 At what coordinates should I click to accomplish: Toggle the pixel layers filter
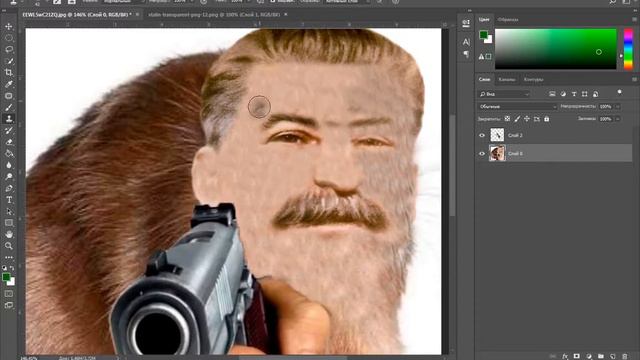(x=552, y=94)
